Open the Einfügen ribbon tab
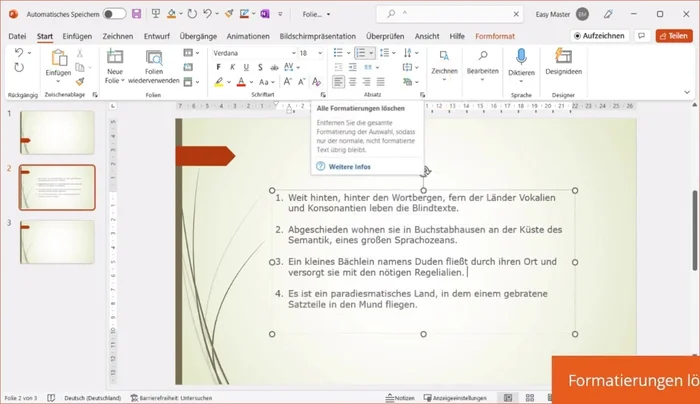The width and height of the screenshot is (700, 404). point(77,36)
